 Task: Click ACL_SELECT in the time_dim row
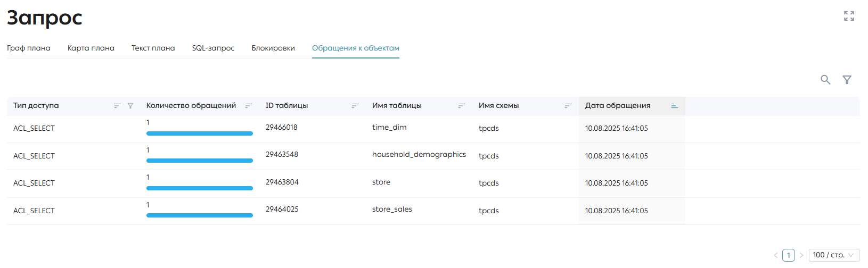click(34, 128)
